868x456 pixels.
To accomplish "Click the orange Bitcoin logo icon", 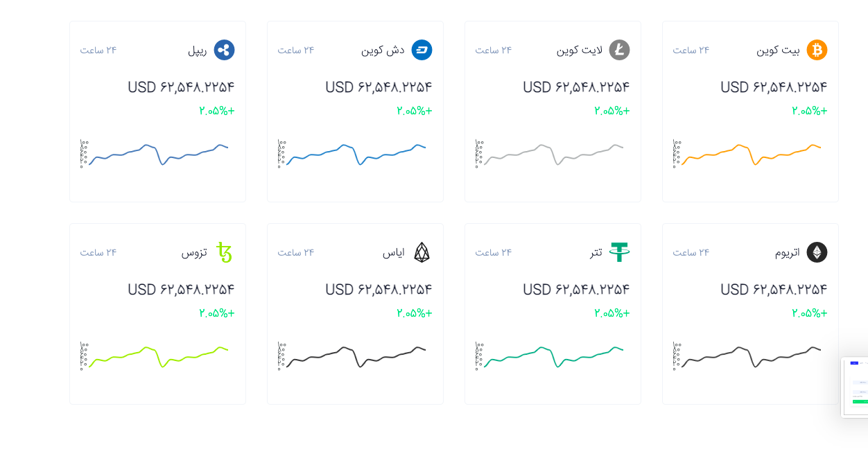I will (x=817, y=50).
